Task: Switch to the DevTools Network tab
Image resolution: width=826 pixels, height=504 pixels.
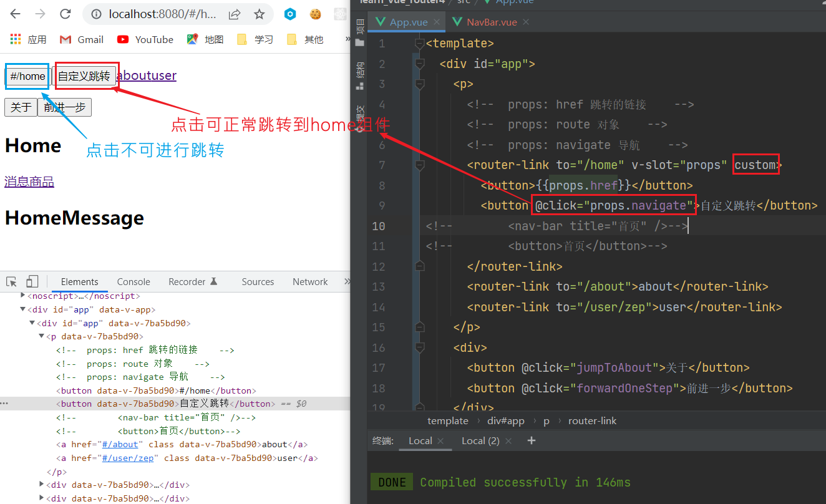Action: pos(310,282)
